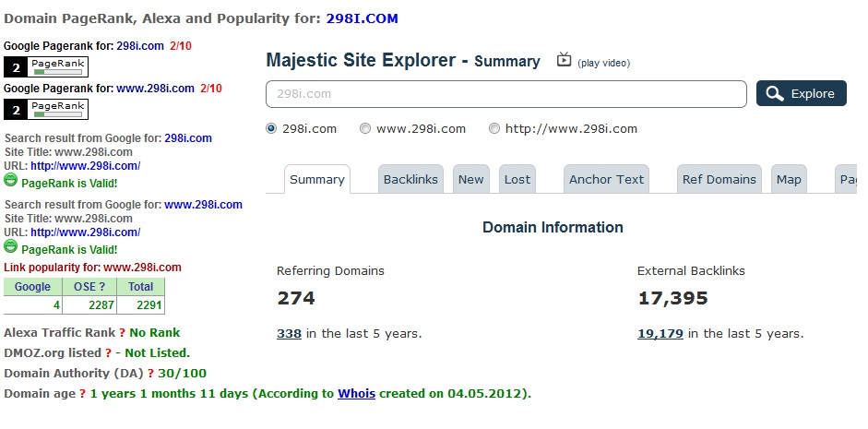Select the 298i.com radio option
The height and width of the screenshot is (429, 868).
pos(270,129)
